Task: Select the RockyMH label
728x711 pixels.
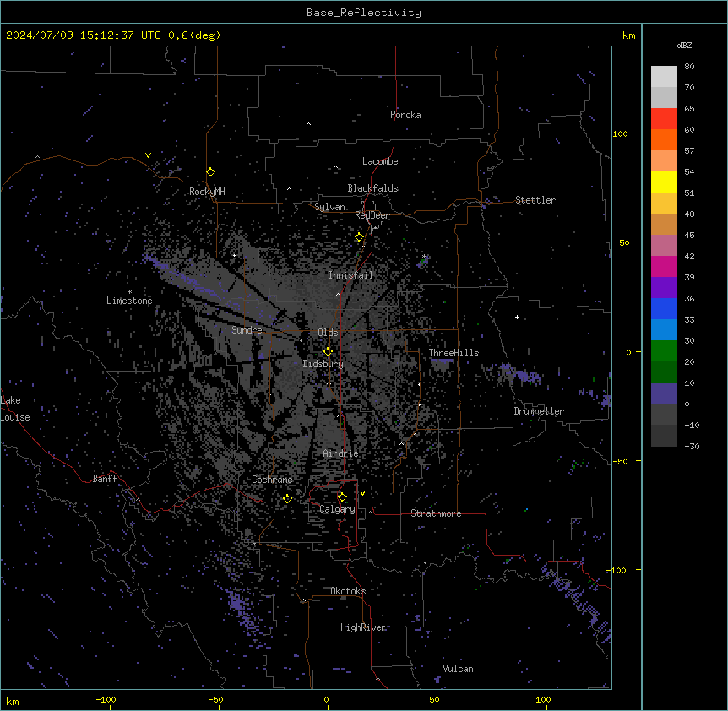Action: [x=207, y=192]
